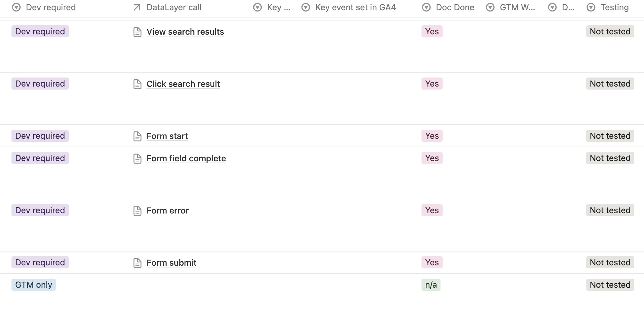Click Dev required tag in Click search result row
This screenshot has height=310, width=644.
tap(40, 84)
